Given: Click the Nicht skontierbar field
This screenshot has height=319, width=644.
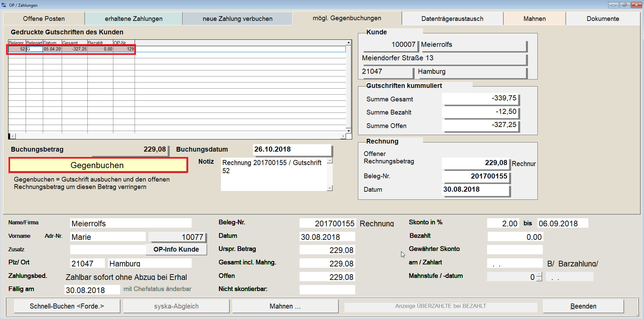Looking at the screenshot, I should (327, 290).
